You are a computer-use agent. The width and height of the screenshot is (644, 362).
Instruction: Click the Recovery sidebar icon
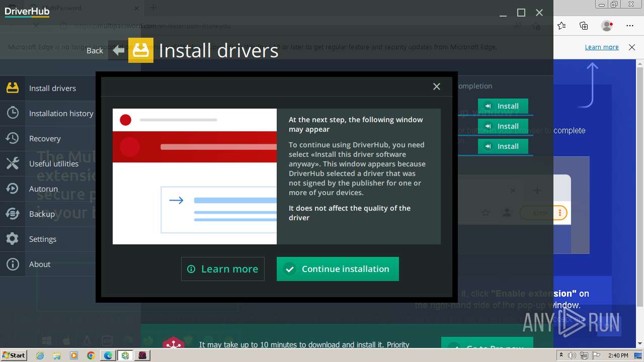point(13,138)
